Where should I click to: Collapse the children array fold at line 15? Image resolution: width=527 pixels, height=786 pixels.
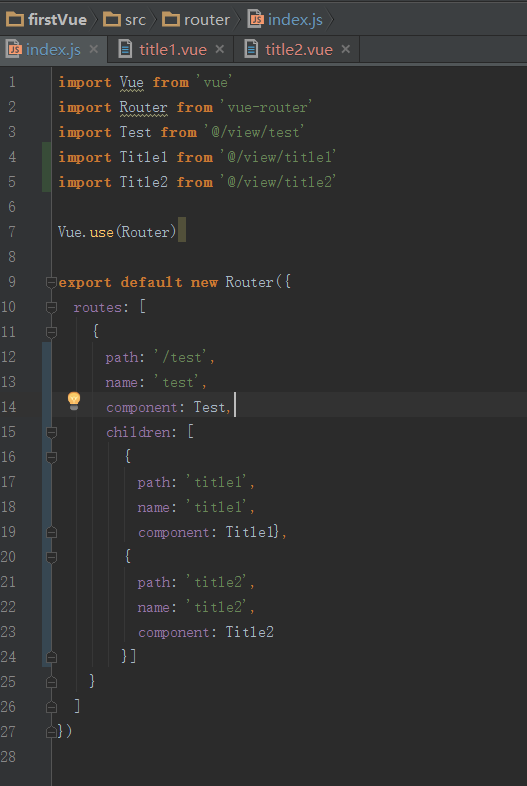(51, 432)
